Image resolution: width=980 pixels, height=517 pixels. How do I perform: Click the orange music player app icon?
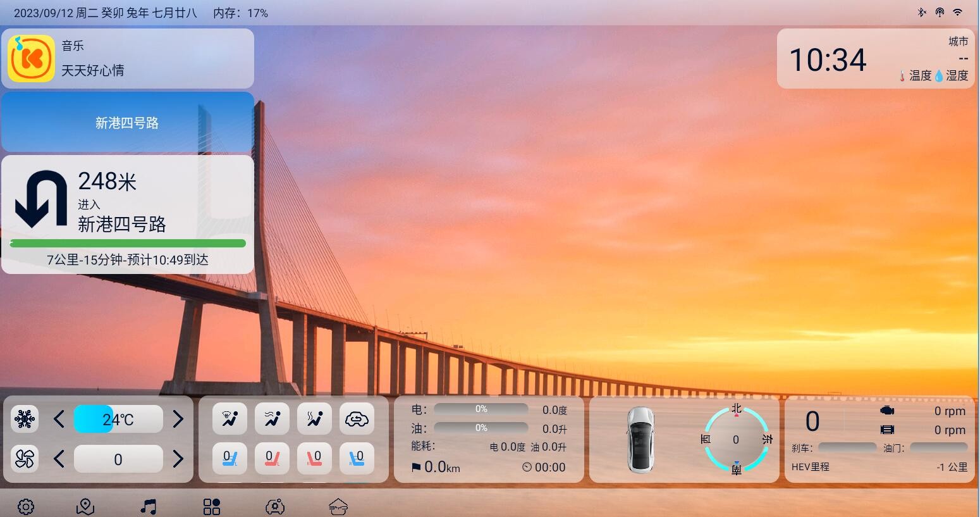pyautogui.click(x=31, y=58)
